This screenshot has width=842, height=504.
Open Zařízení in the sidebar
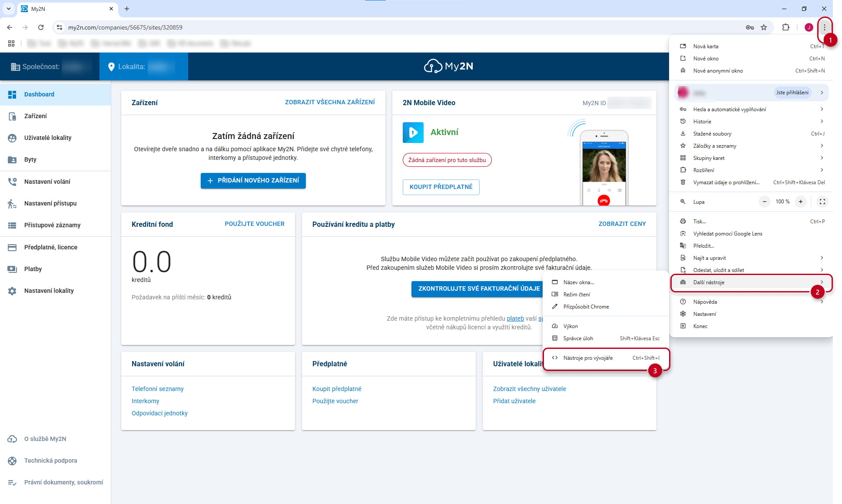pyautogui.click(x=56, y=116)
